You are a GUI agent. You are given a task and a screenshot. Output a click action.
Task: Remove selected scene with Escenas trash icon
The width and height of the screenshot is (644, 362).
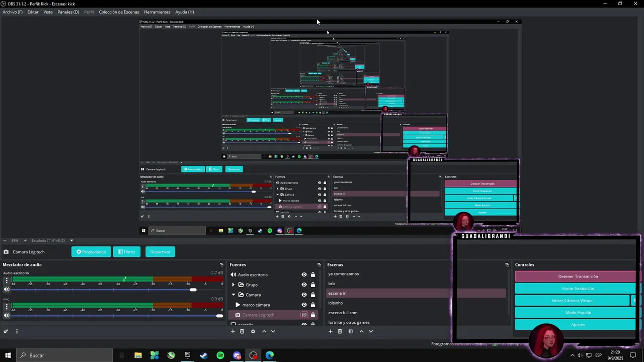(340, 331)
